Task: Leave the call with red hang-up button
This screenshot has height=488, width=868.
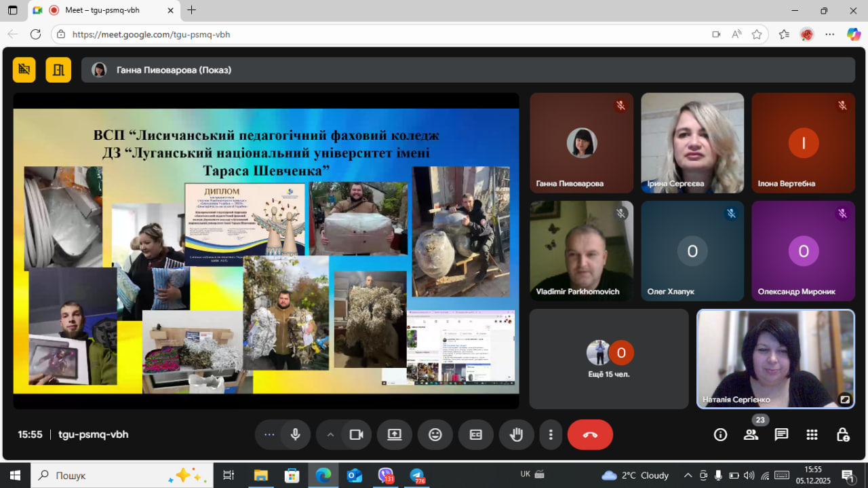Action: click(590, 434)
